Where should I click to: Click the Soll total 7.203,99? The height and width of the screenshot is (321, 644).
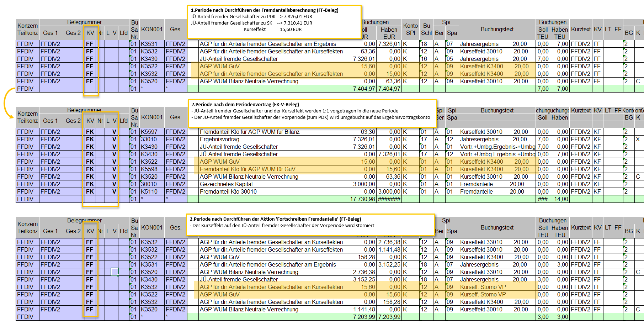[362, 317]
